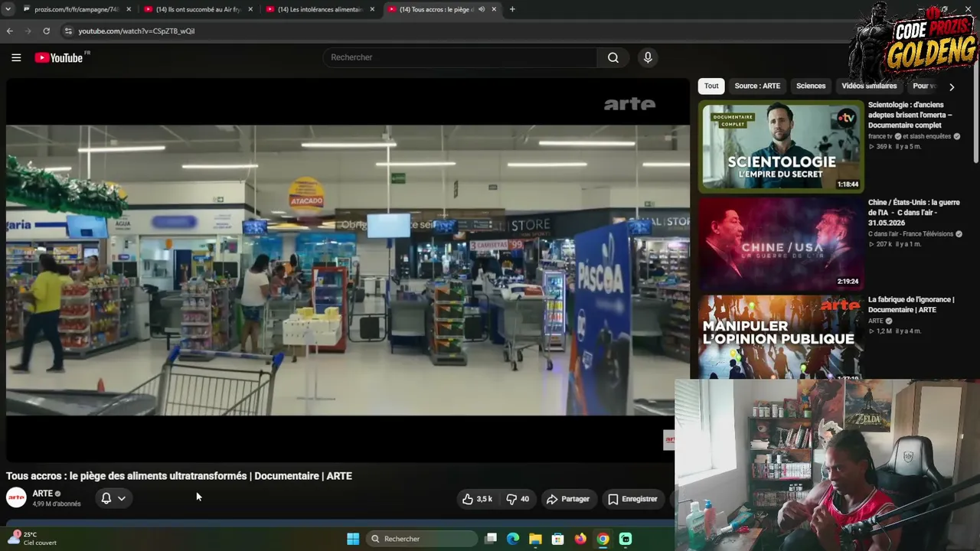Click the supermarket video player area
Image resolution: width=980 pixels, height=551 pixels.
coord(348,270)
